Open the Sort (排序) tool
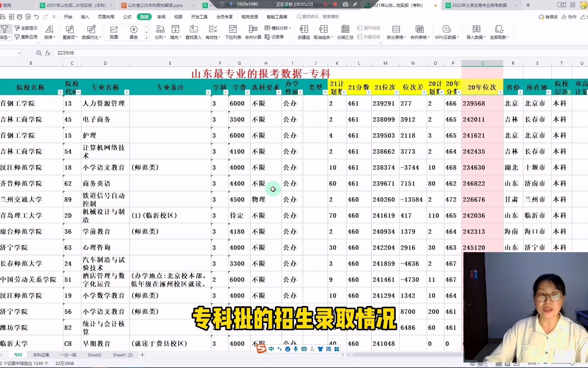Viewport: 588px width, 368px height. [49, 32]
